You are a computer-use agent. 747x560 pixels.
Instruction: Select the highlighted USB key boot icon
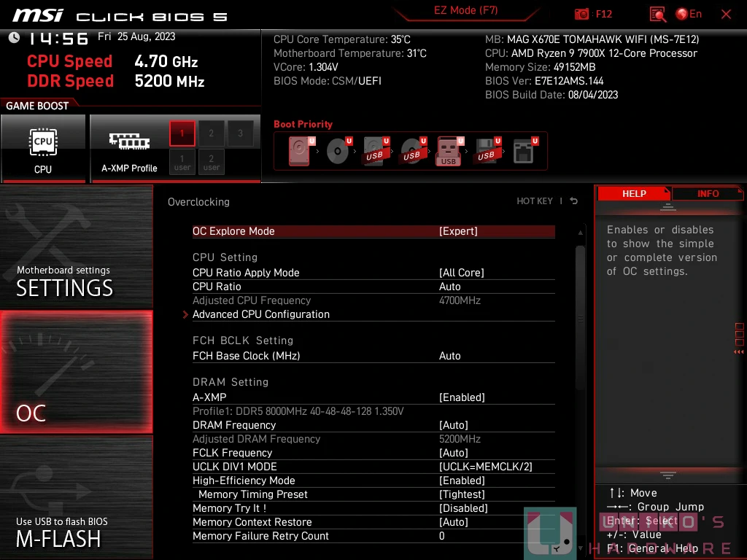click(449, 151)
